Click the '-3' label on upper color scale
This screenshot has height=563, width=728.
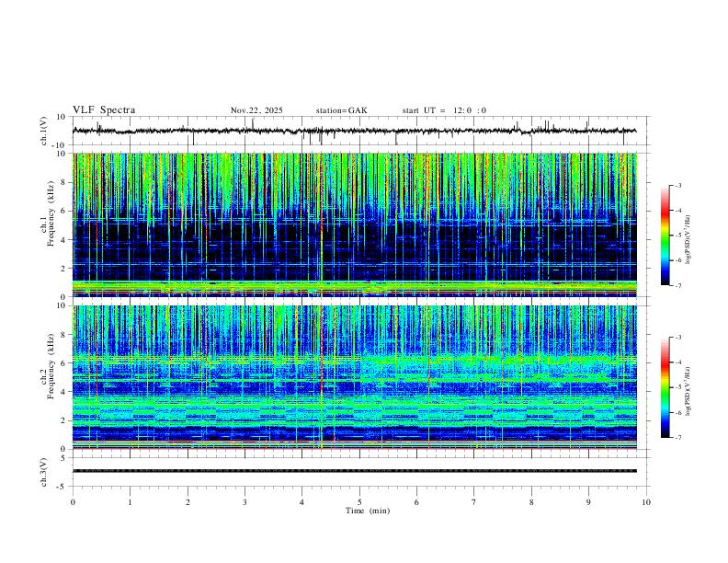[677, 185]
